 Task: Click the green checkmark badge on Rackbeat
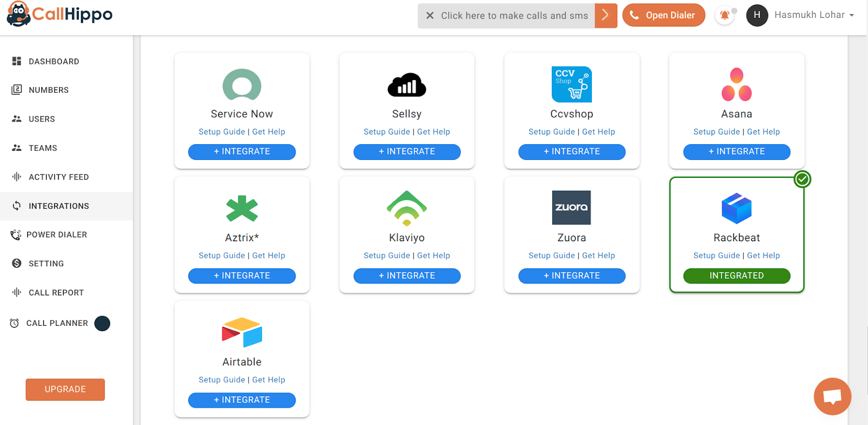(802, 179)
